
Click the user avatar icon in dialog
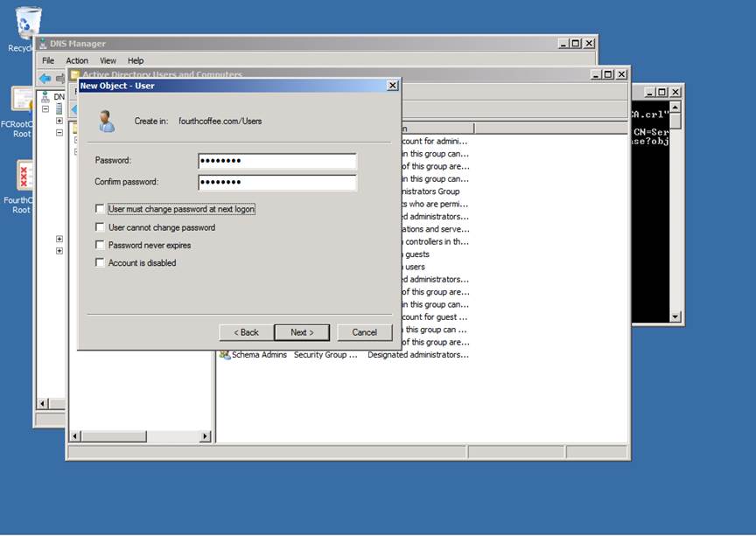[x=107, y=122]
